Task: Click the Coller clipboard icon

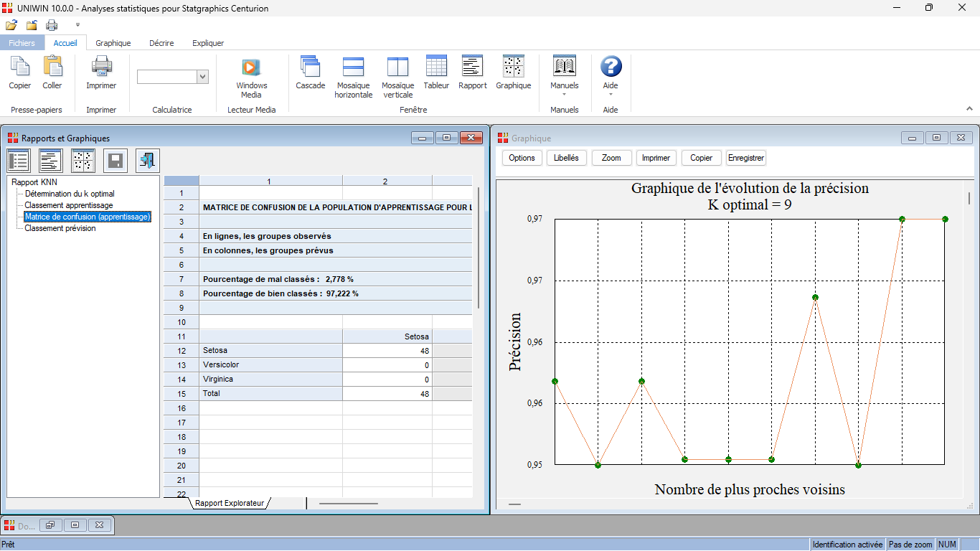Action: [52, 67]
